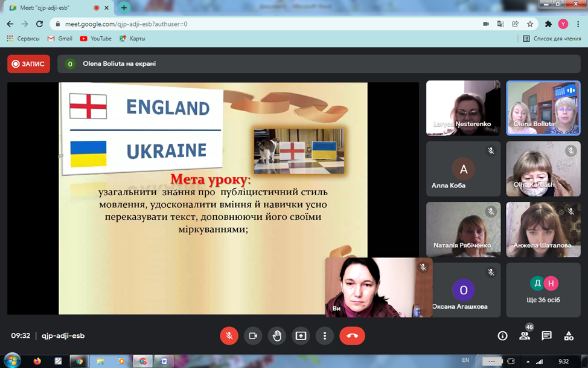This screenshot has width=588, height=368.
Task: Open the extensions puzzle icon
Action: click(x=548, y=24)
